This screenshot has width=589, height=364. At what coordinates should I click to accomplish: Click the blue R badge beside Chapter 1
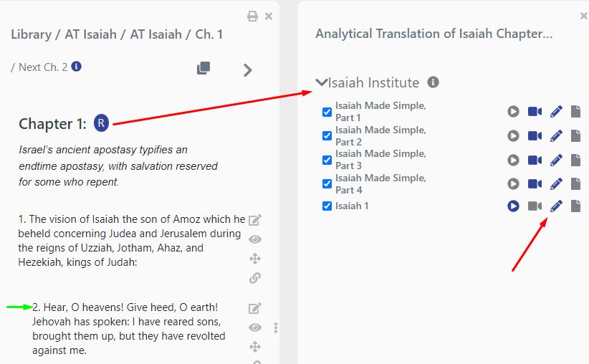(102, 123)
